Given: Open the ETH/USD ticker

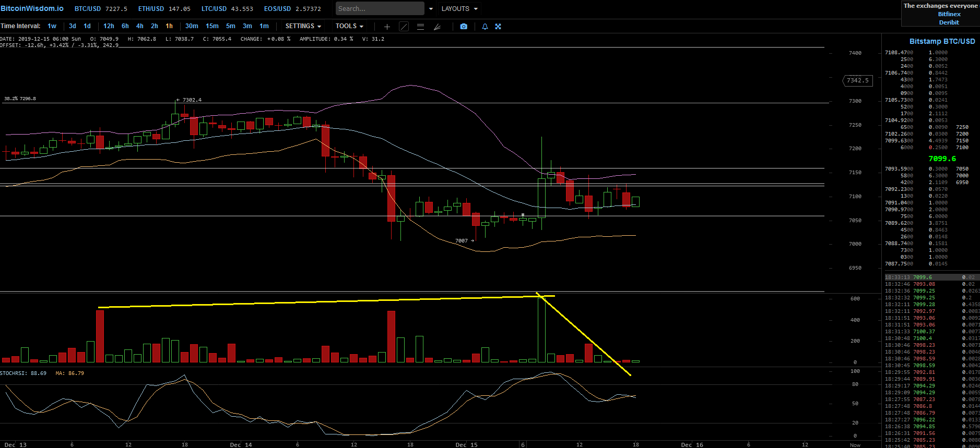Looking at the screenshot, I should [x=164, y=9].
